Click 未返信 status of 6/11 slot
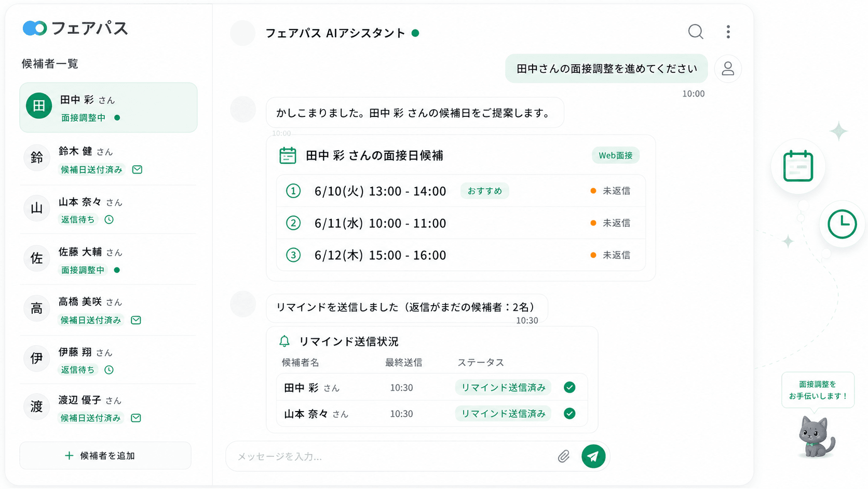Viewport: 868px width, 489px height. [611, 223]
